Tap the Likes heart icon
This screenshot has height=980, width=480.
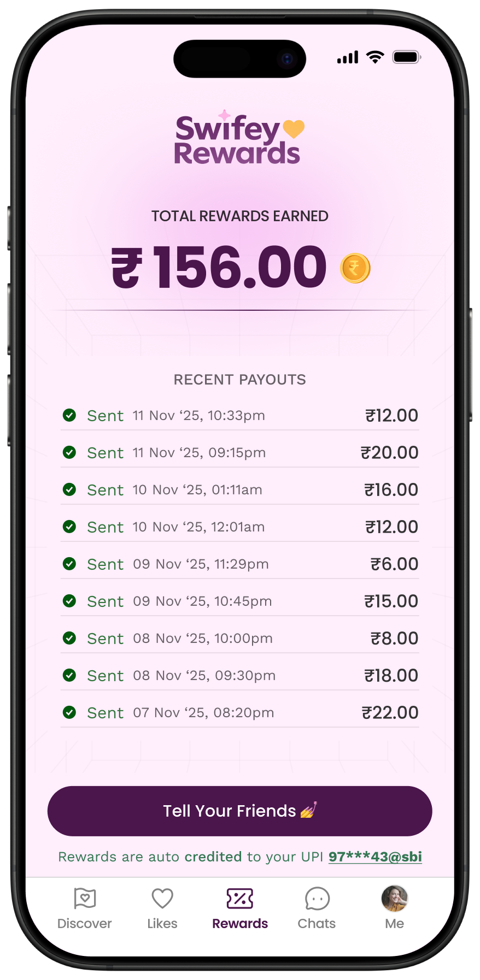pos(162,898)
